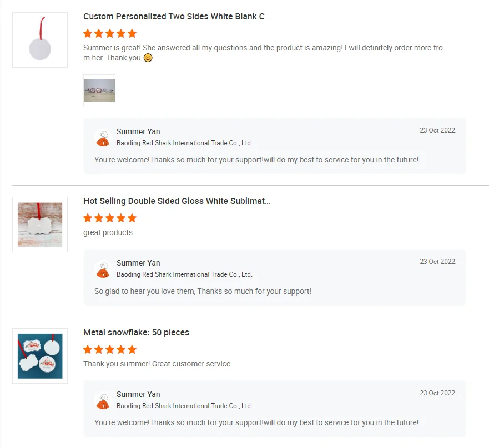The width and height of the screenshot is (489, 448).
Task: Click five-star rating on "great products" review
Action: pyautogui.click(x=110, y=218)
